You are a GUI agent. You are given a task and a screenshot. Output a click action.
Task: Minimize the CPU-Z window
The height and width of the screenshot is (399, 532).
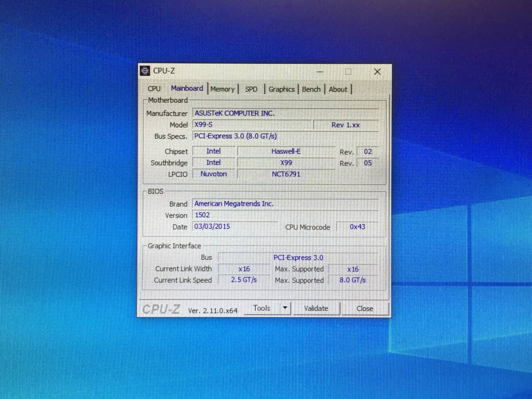[x=320, y=72]
